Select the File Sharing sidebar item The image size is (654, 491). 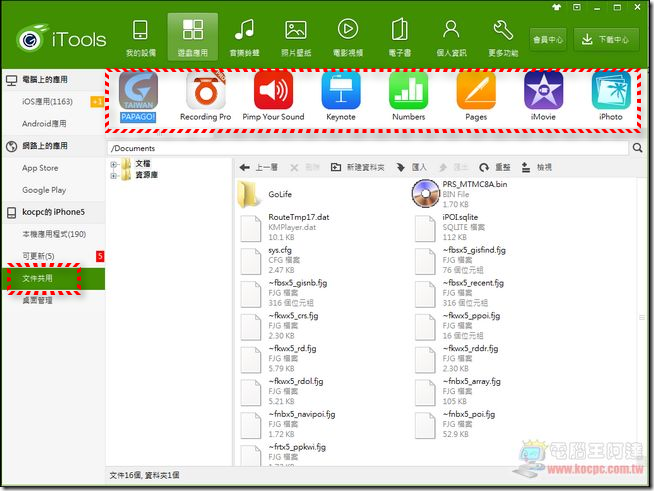point(53,278)
